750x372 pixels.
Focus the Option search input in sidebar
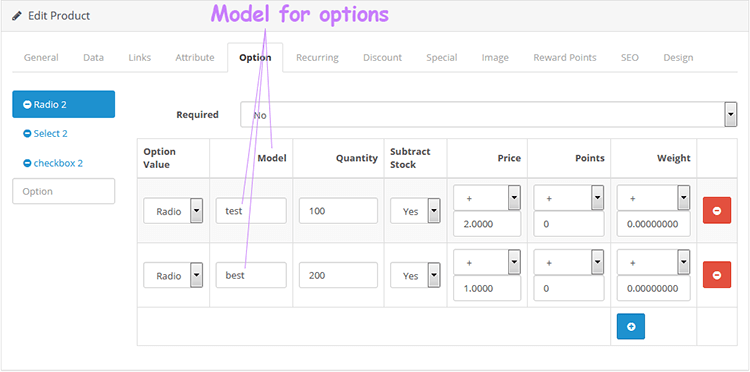[64, 191]
